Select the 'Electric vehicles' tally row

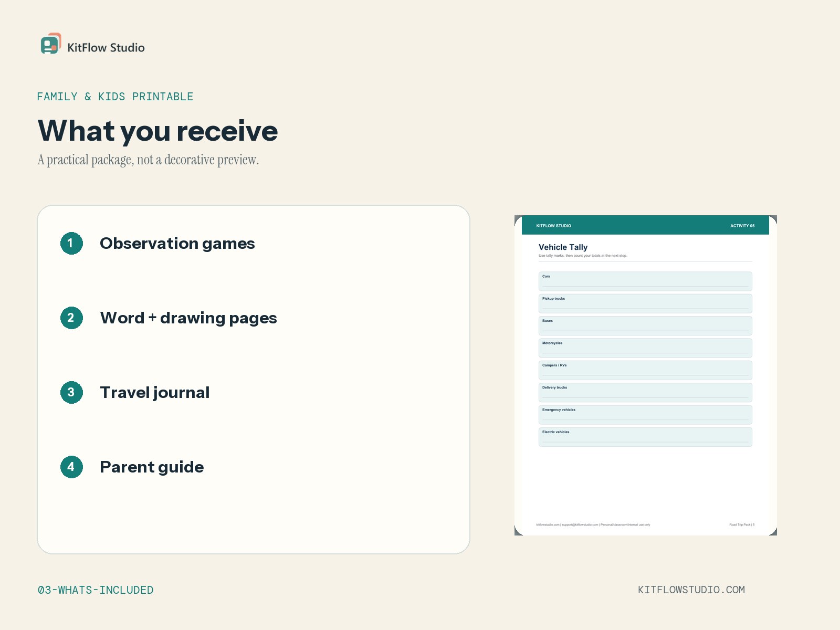[x=645, y=437]
